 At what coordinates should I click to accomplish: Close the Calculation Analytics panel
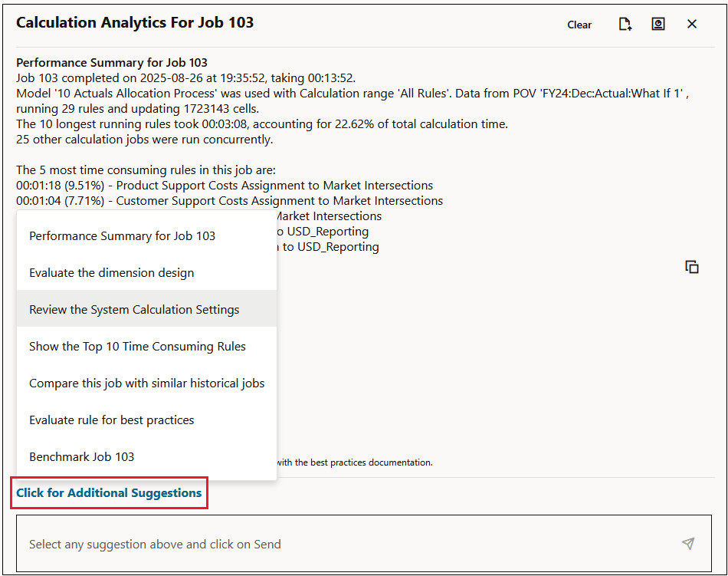tap(692, 24)
